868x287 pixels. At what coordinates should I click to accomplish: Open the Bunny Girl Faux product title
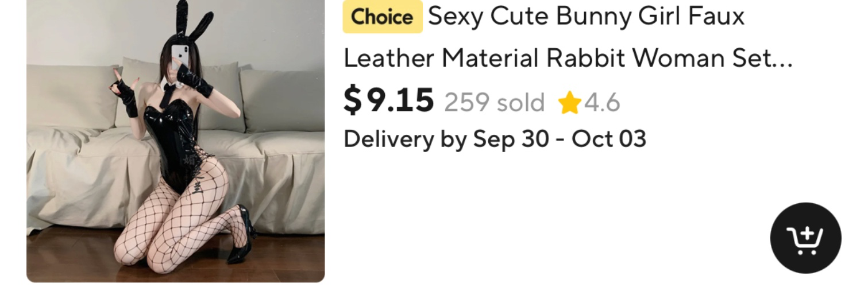tap(586, 17)
